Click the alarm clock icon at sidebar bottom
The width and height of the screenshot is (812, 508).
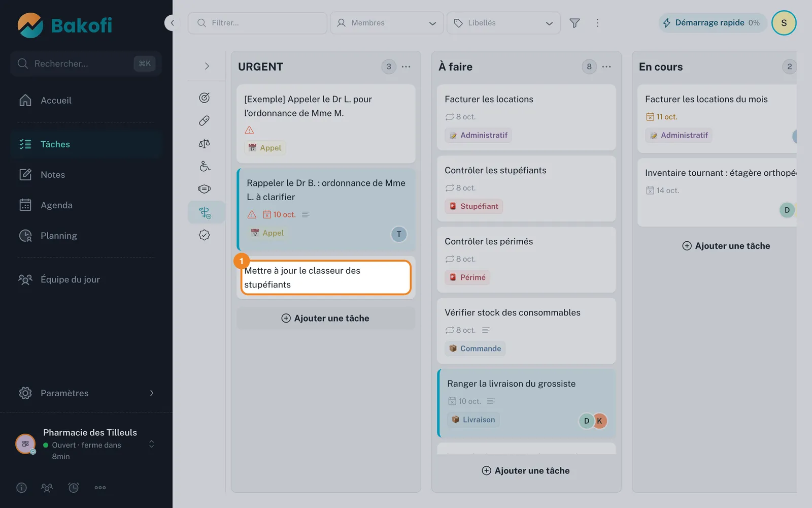tap(74, 488)
